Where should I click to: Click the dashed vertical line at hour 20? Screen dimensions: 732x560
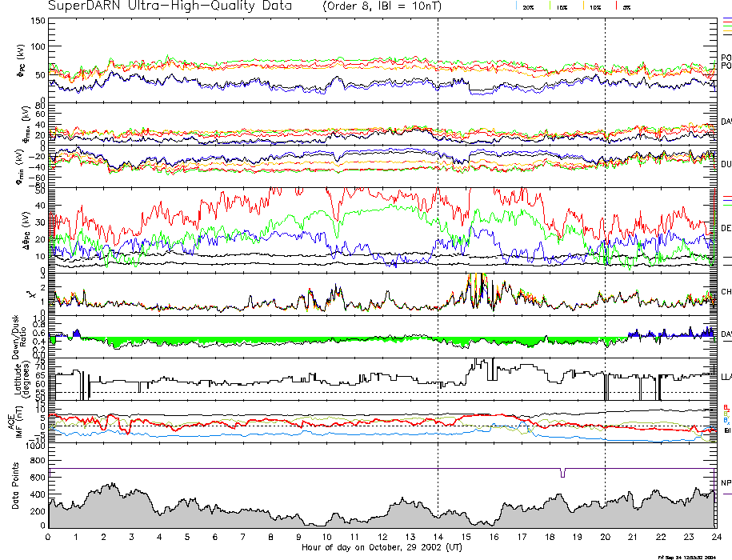click(605, 240)
